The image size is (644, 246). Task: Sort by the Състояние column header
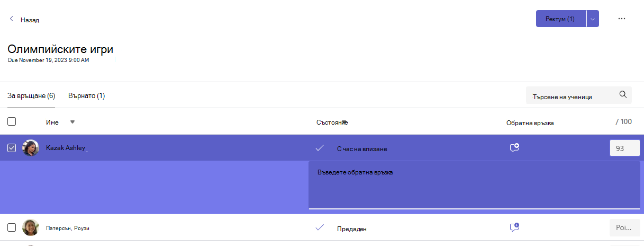tap(332, 122)
